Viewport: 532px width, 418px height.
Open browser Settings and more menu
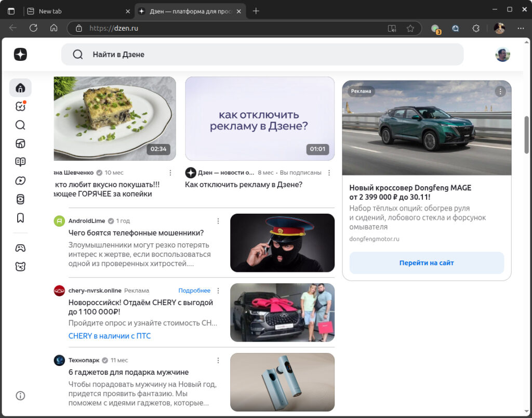pyautogui.click(x=521, y=28)
